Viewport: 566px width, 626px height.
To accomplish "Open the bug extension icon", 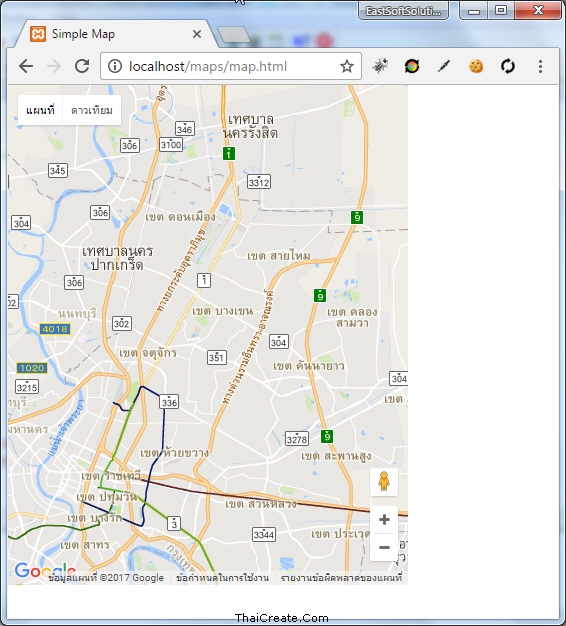I will click(380, 66).
